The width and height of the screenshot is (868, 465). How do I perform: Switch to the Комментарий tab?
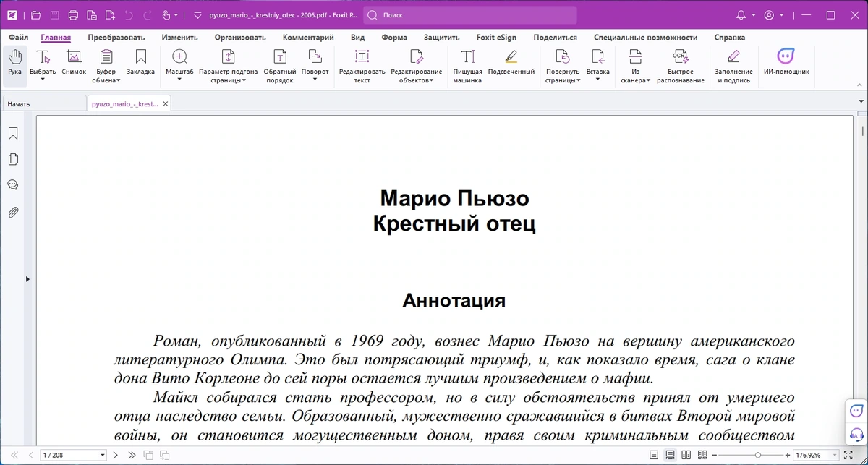coord(308,38)
